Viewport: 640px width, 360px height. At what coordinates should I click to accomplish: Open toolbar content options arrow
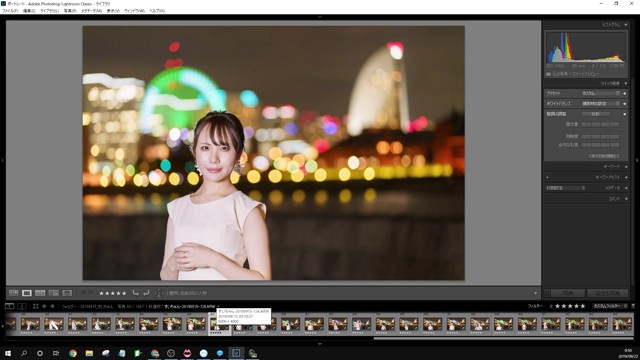click(535, 293)
